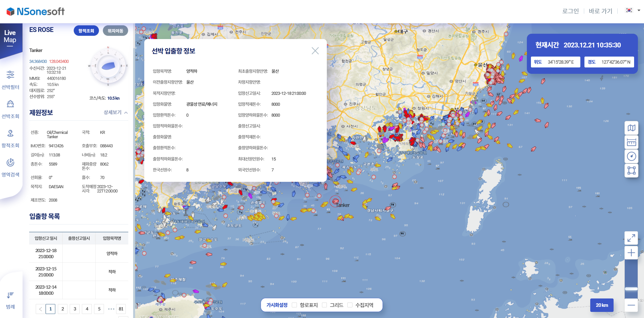Viewport: 644px width, 318px height.
Task: Click the IMO번호 9412426 value
Action: pos(56,146)
